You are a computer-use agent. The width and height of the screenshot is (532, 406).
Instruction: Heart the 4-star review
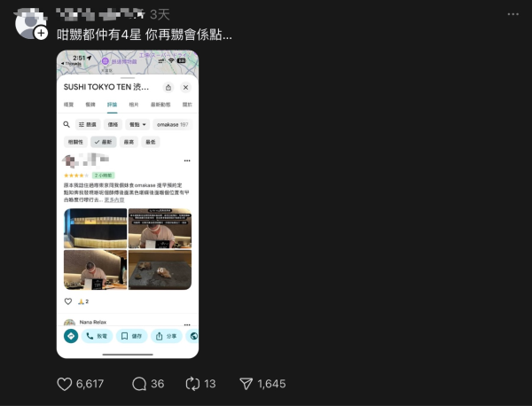pyautogui.click(x=68, y=301)
